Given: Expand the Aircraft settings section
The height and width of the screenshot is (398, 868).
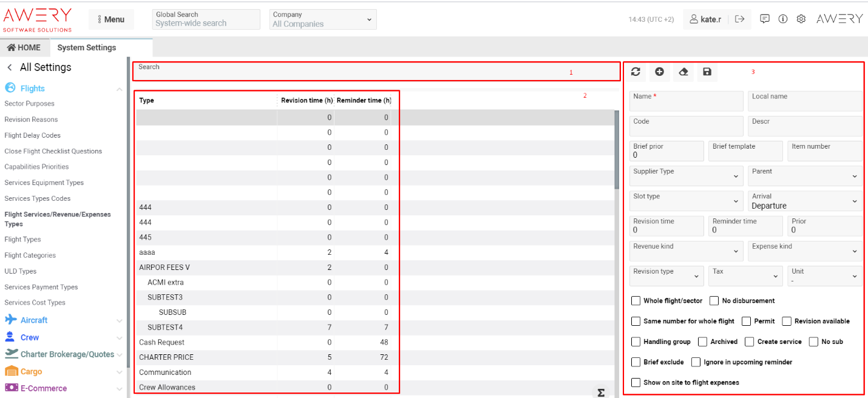Looking at the screenshot, I should point(34,320).
